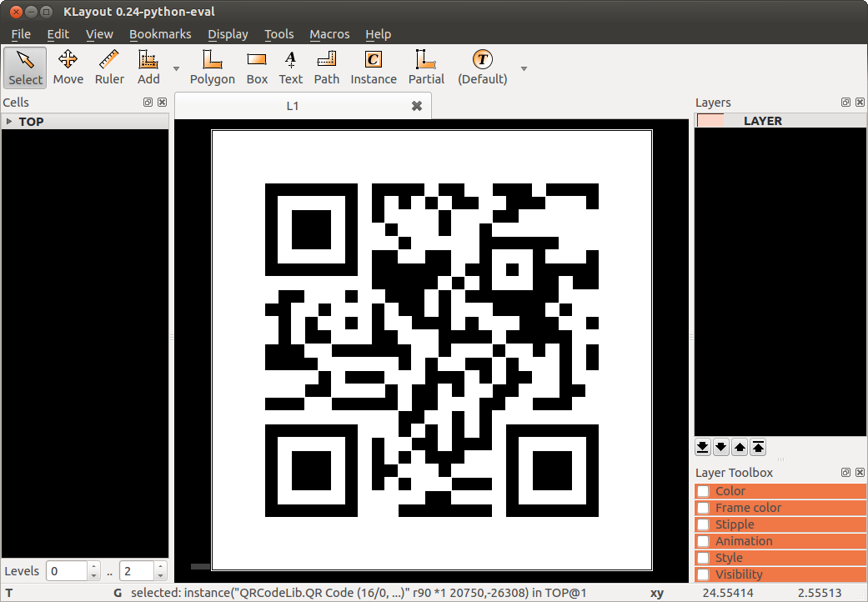Open the View menu
This screenshot has width=868, height=602.
pyautogui.click(x=100, y=34)
